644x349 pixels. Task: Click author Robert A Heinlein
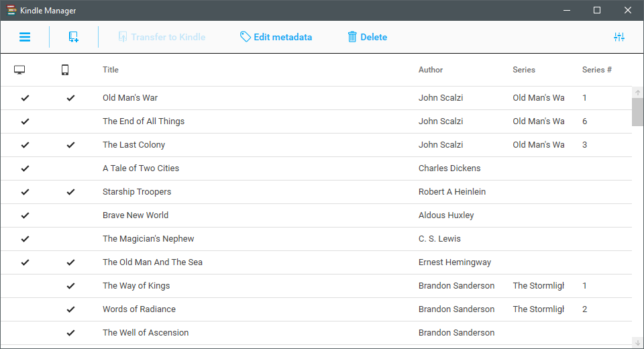(451, 191)
